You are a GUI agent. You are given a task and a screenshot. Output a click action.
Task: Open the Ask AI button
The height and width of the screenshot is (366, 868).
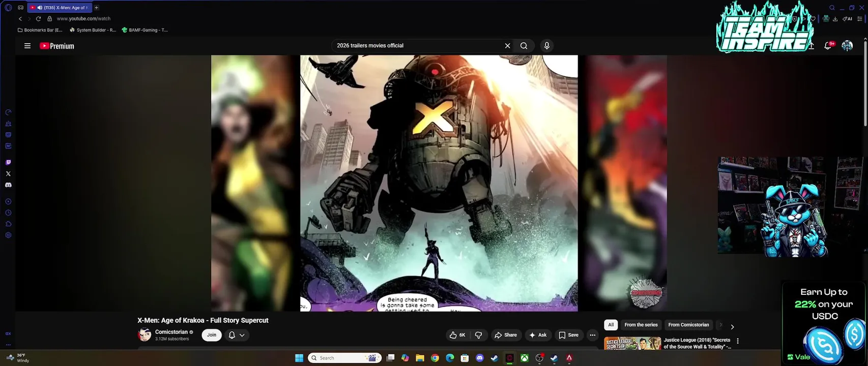pos(538,335)
